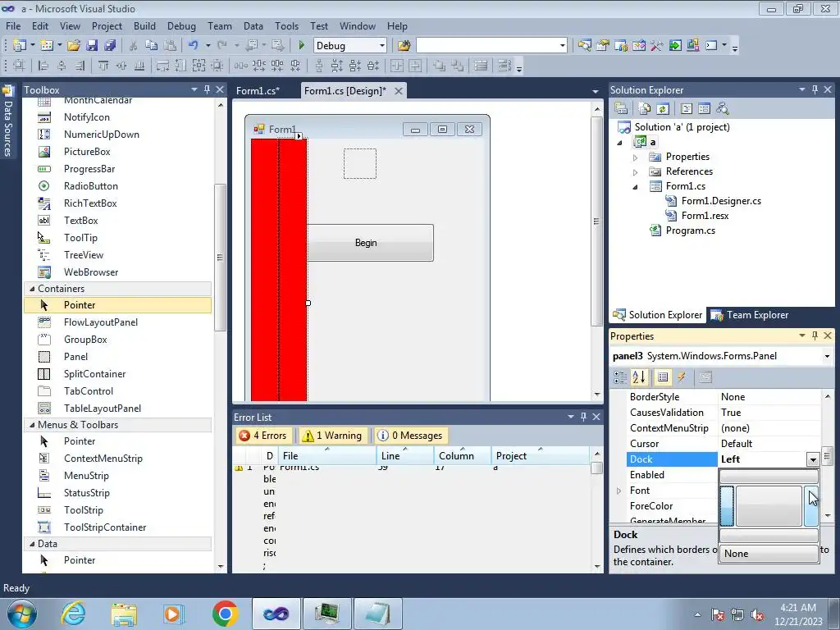Viewport: 840px width, 630px height.
Task: Select None in the Dock picker
Action: (769, 554)
